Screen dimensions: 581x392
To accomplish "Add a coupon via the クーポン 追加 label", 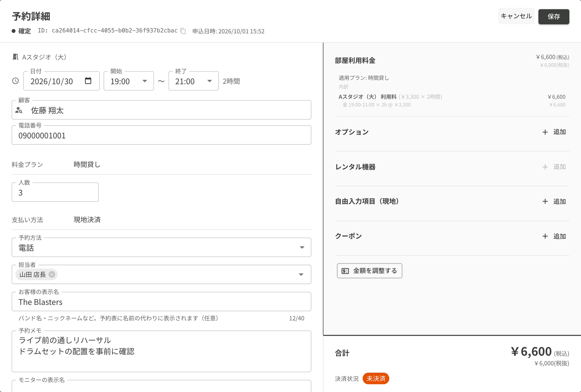I will [x=560, y=236].
